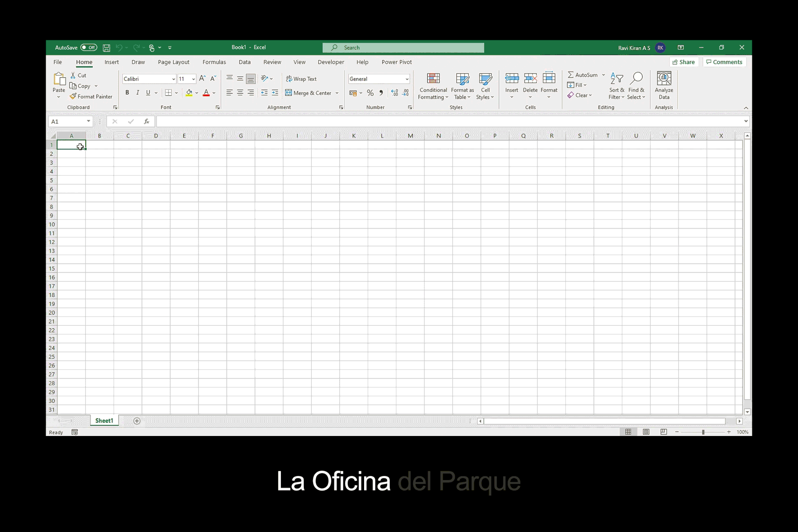The height and width of the screenshot is (532, 798).
Task: Open the Number Format dropdown
Action: point(406,79)
